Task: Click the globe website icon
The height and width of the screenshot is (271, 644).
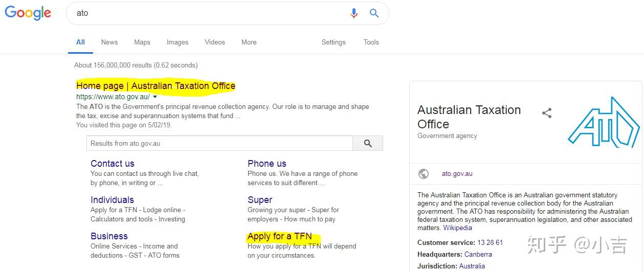Action: (x=424, y=174)
